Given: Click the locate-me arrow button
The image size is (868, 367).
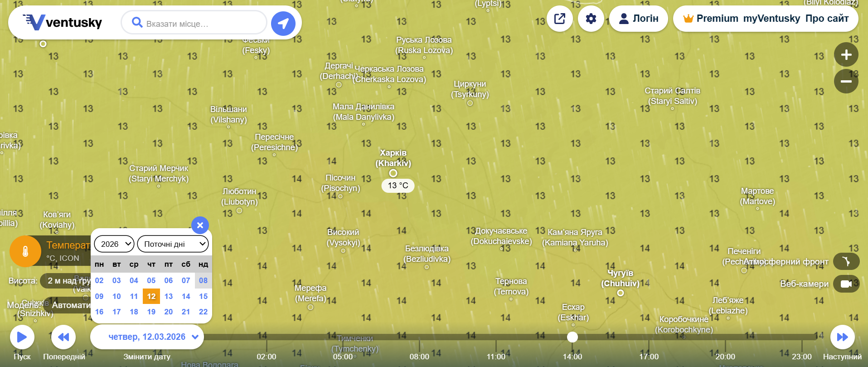Looking at the screenshot, I should (x=283, y=23).
